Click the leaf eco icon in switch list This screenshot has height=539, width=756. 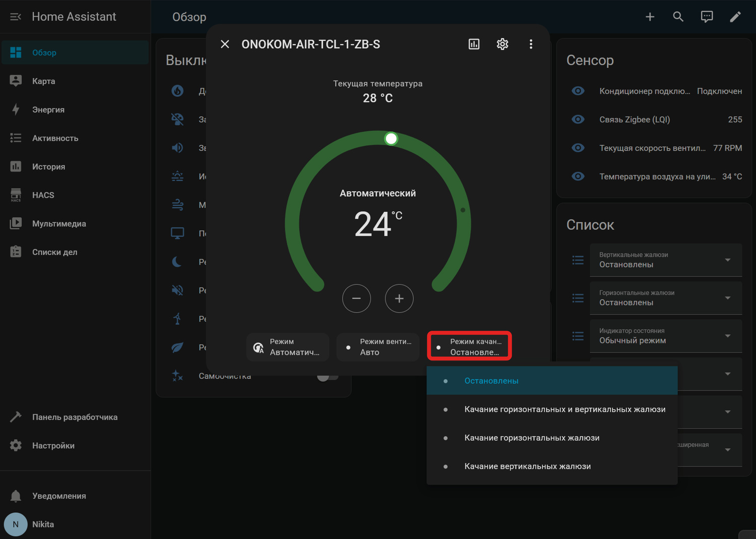coord(177,347)
